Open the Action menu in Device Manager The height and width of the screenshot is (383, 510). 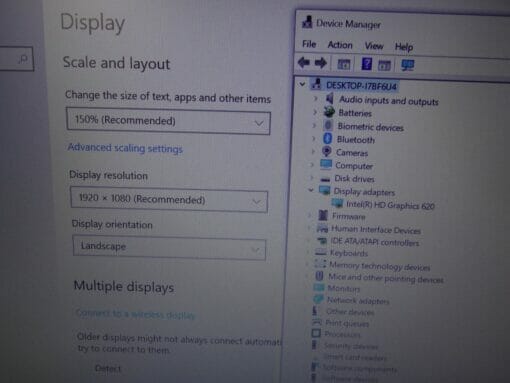click(x=340, y=45)
